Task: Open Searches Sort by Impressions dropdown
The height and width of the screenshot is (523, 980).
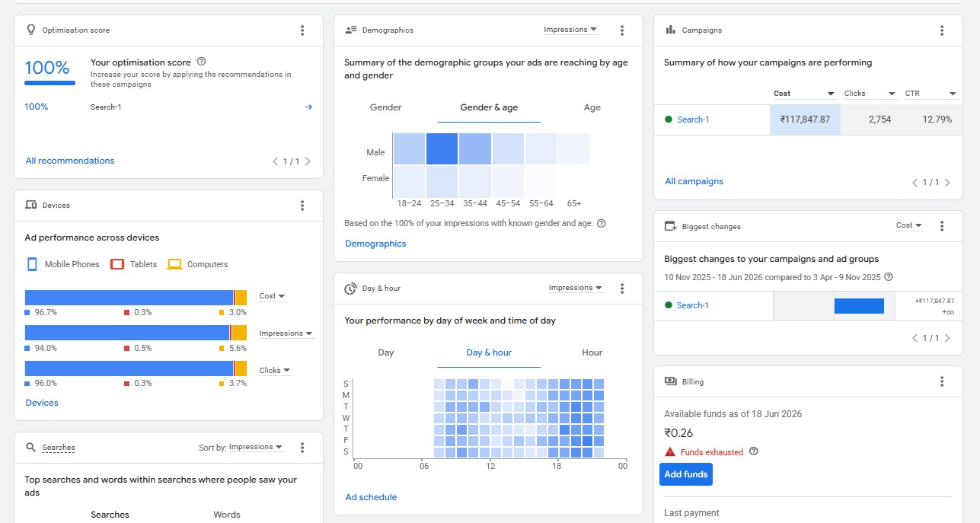Action: (257, 447)
